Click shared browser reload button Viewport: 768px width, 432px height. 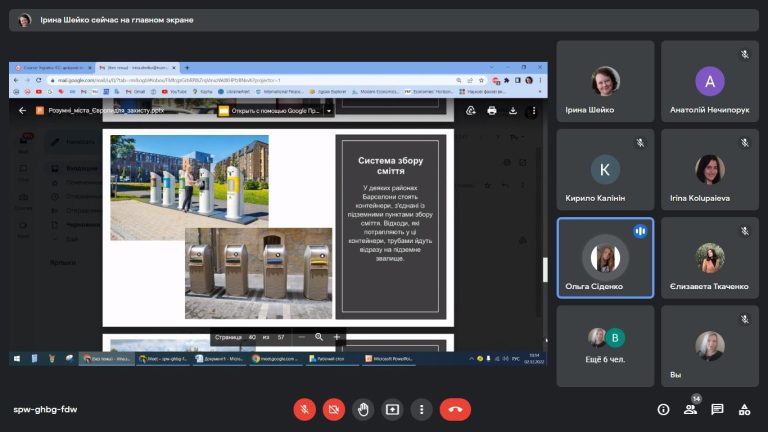(x=39, y=80)
